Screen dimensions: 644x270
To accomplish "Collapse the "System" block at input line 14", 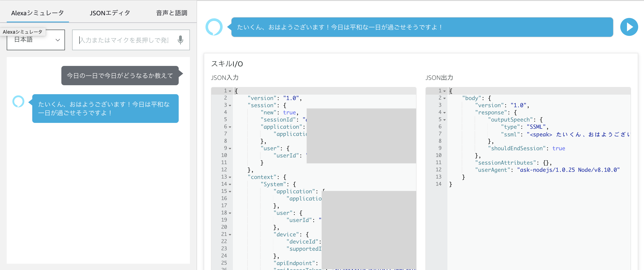I will tap(230, 184).
